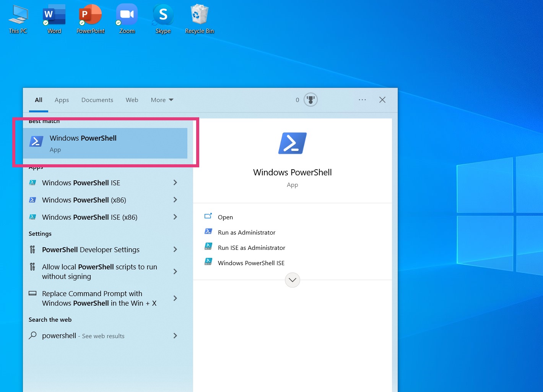
Task: Click Run as Administrator
Action: point(247,232)
